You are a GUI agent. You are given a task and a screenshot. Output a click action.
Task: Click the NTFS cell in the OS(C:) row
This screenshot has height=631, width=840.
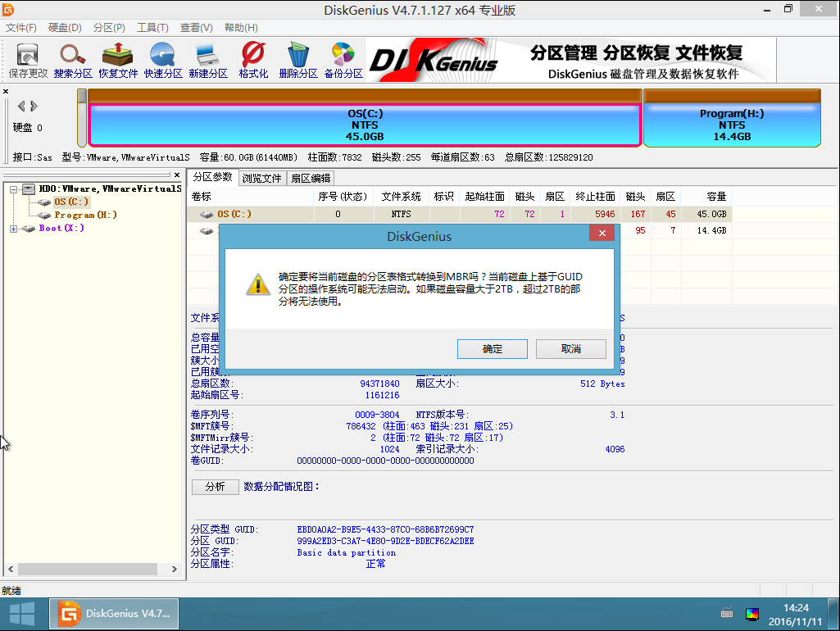tap(401, 214)
